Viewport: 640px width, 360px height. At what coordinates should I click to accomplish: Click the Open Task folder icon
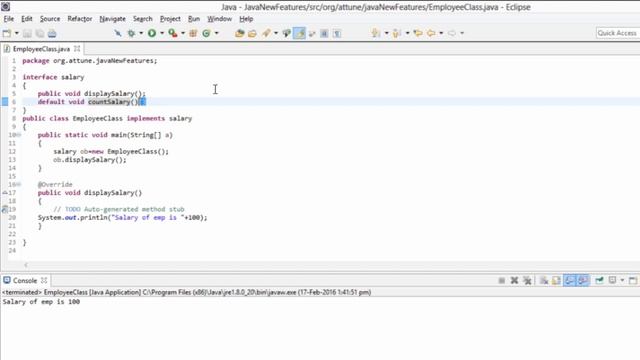click(252, 33)
